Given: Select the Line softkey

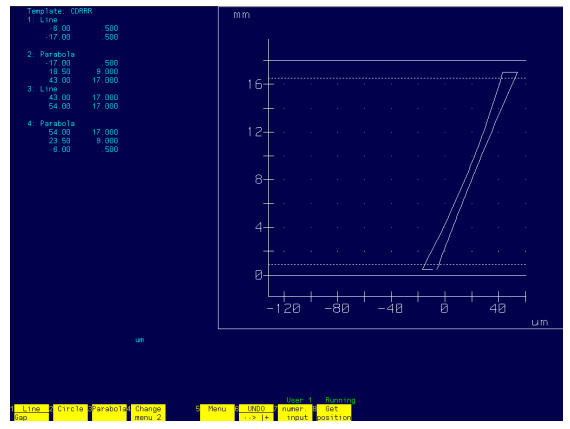Looking at the screenshot, I should (31, 409).
